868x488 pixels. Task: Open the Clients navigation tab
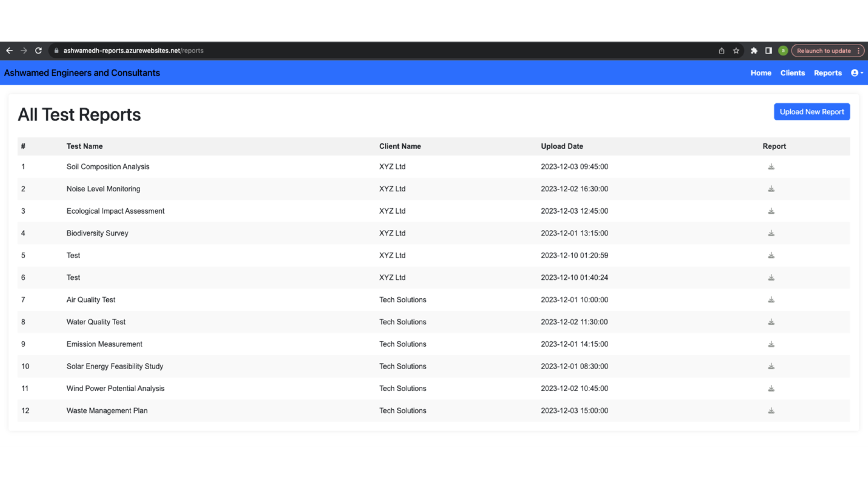point(793,73)
